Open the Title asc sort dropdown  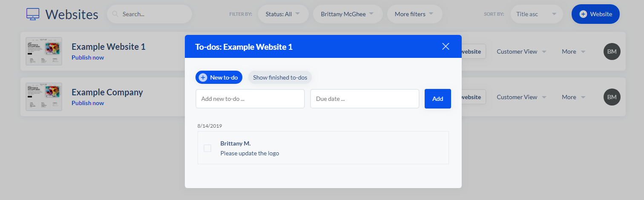click(536, 14)
